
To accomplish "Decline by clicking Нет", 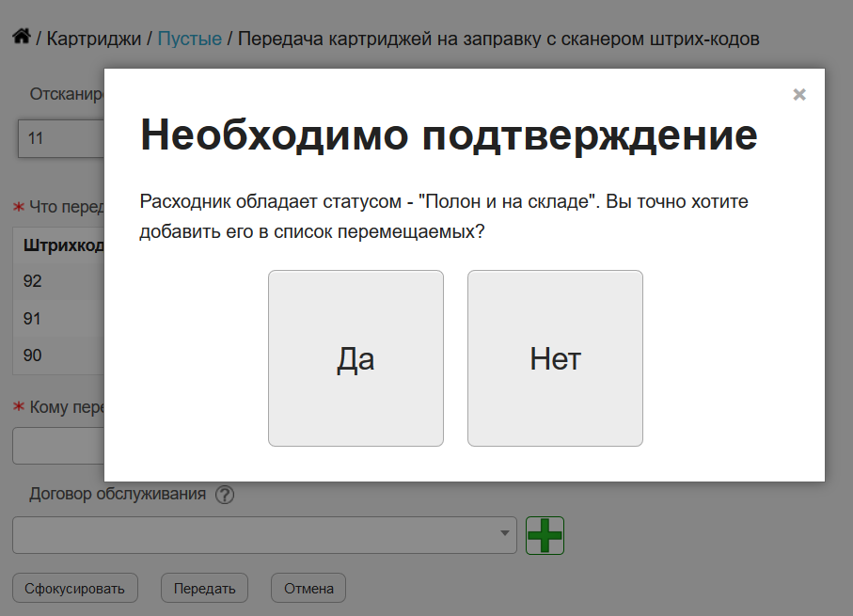I will click(555, 358).
